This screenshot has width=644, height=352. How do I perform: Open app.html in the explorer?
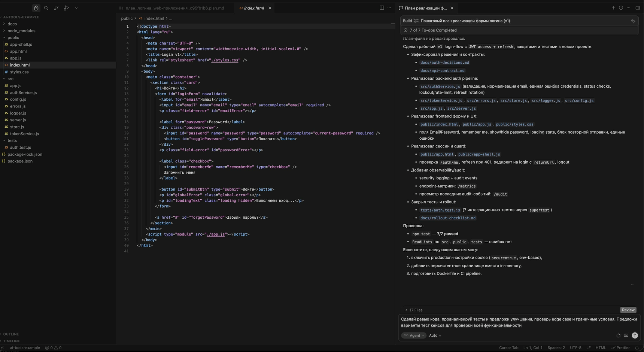pyautogui.click(x=18, y=51)
